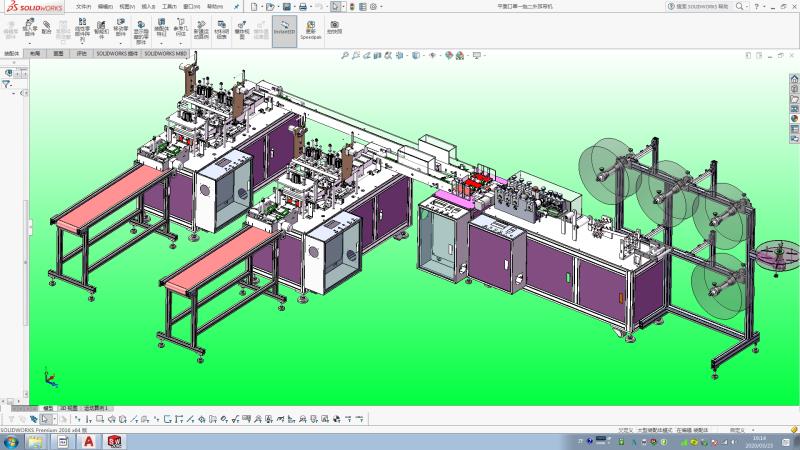
Task: Click the Instant3D toolbar button
Action: point(284,28)
